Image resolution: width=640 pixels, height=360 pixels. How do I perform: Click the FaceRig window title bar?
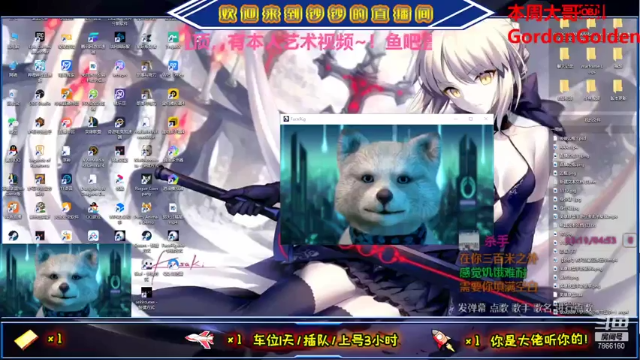pyautogui.click(x=387, y=119)
